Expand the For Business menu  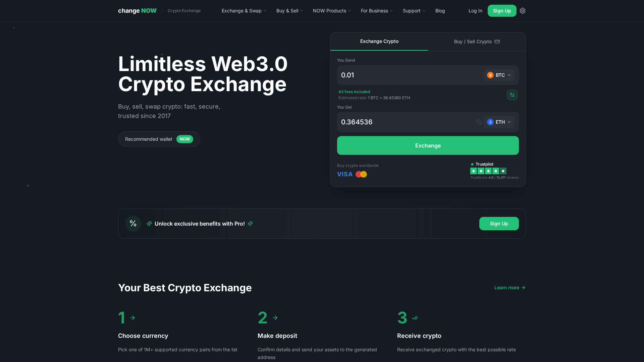point(377,11)
